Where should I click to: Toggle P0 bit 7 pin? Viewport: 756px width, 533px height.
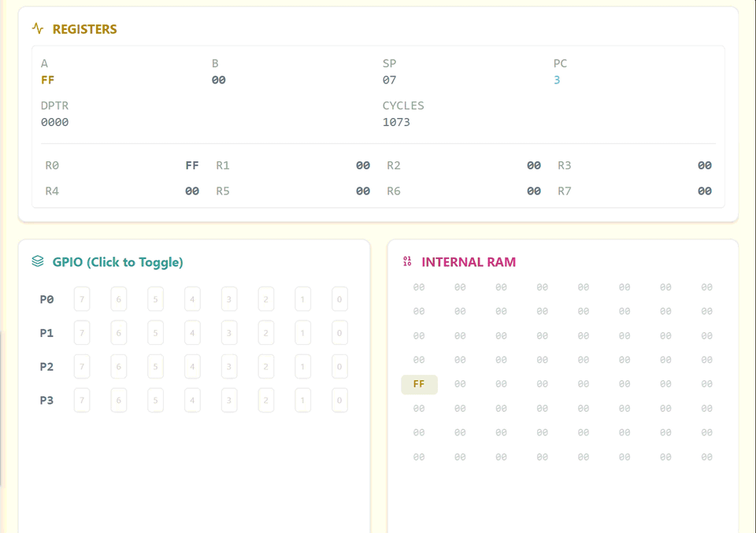click(82, 299)
